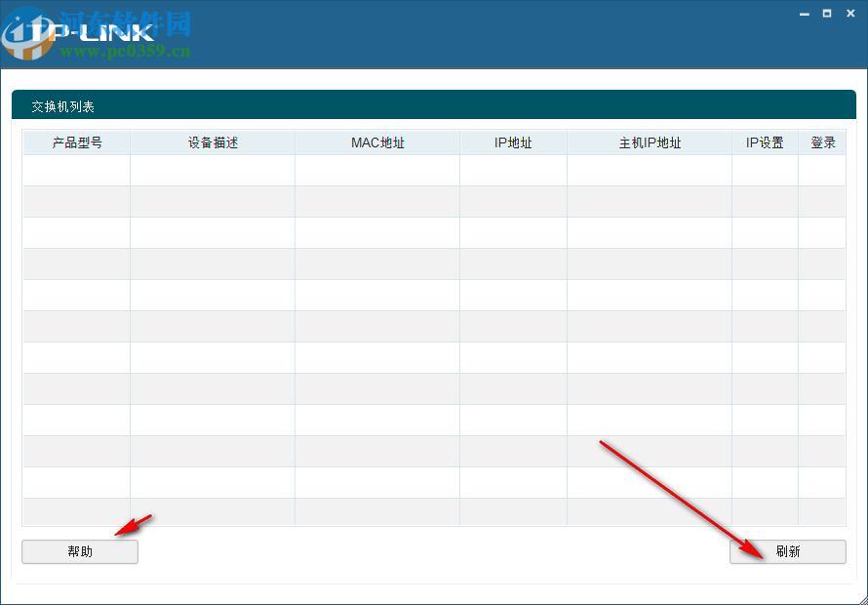The image size is (868, 605).
Task: Click the 设备描述 column header
Action: 212,142
